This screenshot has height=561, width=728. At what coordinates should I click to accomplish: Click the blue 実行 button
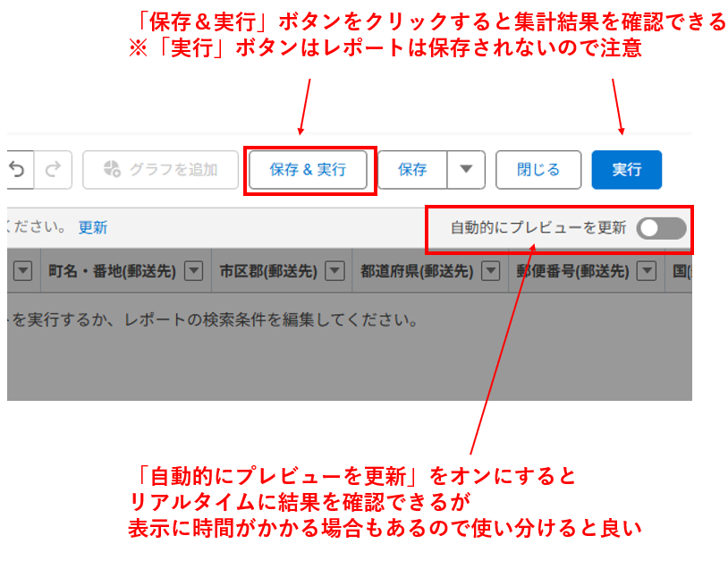pyautogui.click(x=627, y=169)
